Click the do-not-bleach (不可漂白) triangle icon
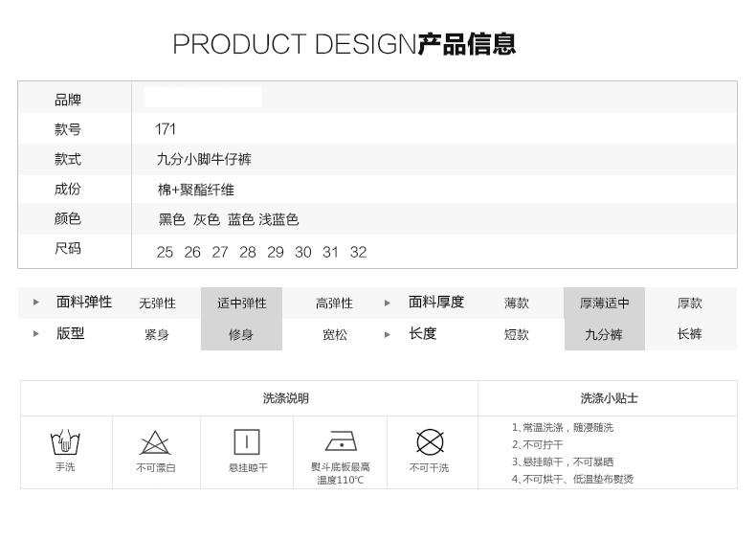The height and width of the screenshot is (540, 756). (x=155, y=442)
